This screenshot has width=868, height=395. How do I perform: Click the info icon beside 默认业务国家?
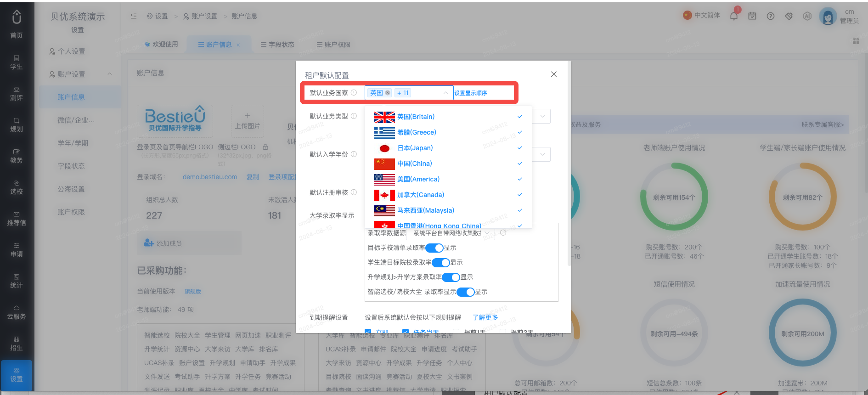pos(354,93)
